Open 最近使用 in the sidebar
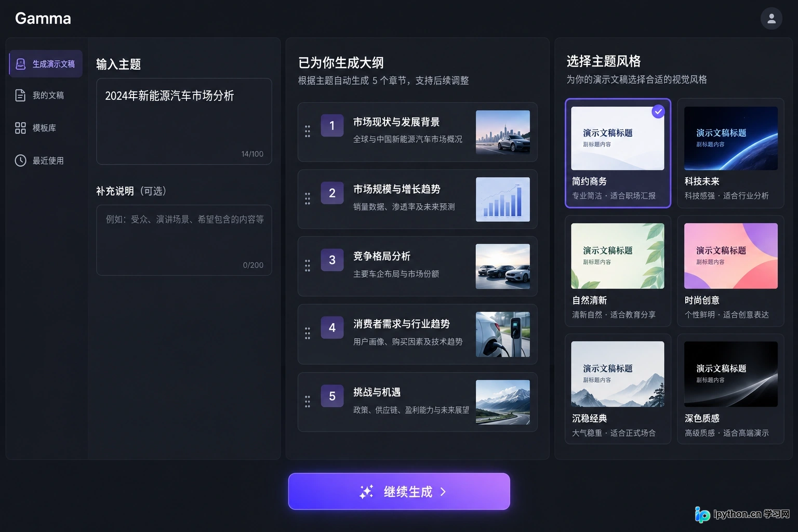Image resolution: width=798 pixels, height=532 pixels. click(46, 161)
